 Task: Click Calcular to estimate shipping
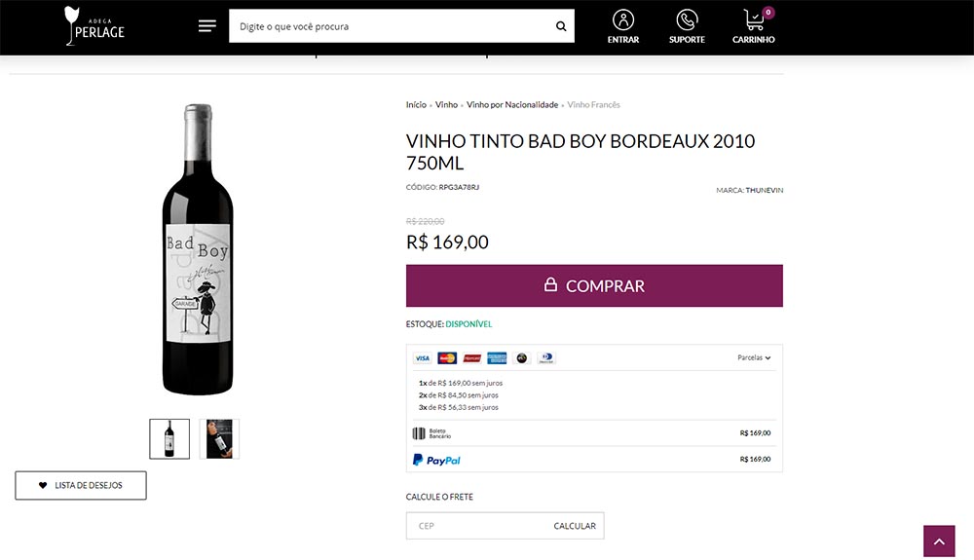[575, 526]
